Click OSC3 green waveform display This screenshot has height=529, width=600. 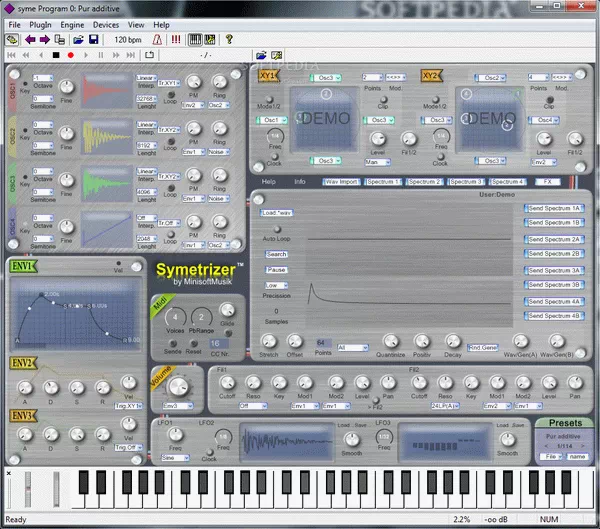pyautogui.click(x=107, y=185)
